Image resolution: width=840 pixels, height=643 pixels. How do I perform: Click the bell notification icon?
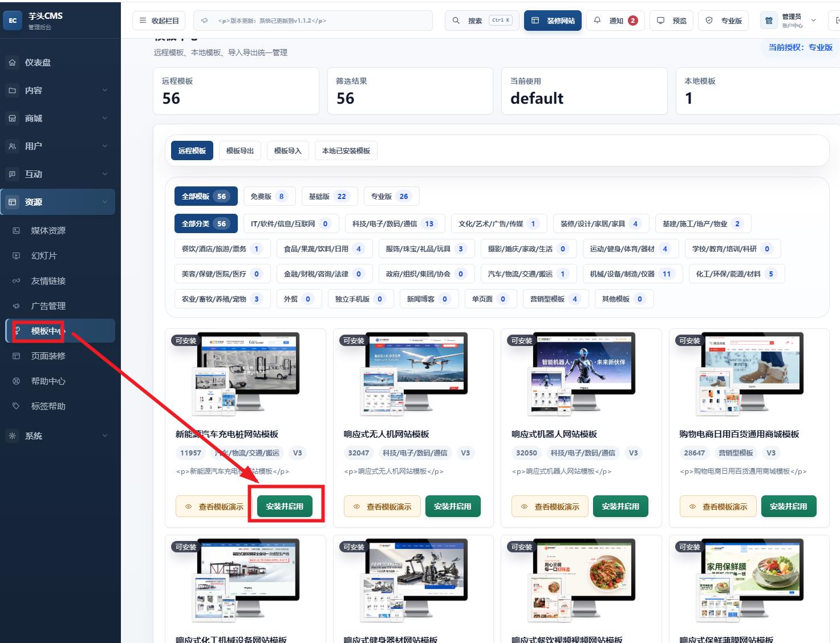pos(597,21)
